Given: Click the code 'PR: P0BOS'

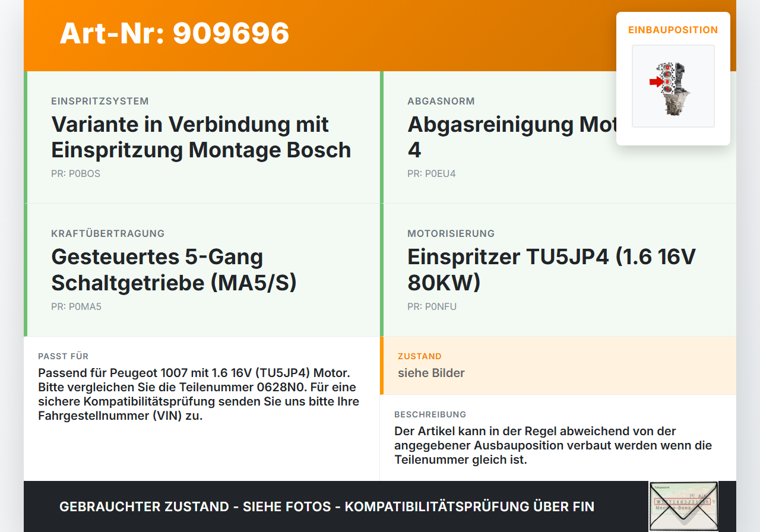Looking at the screenshot, I should [76, 174].
